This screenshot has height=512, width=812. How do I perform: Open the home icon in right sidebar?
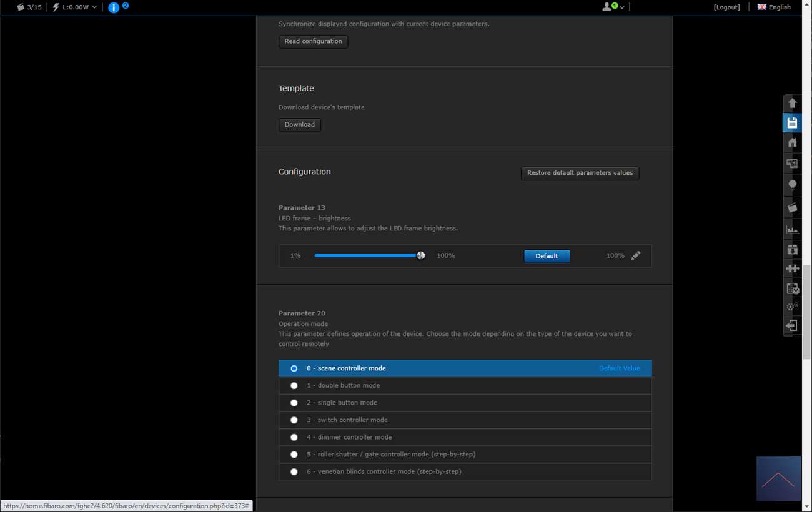pyautogui.click(x=792, y=143)
